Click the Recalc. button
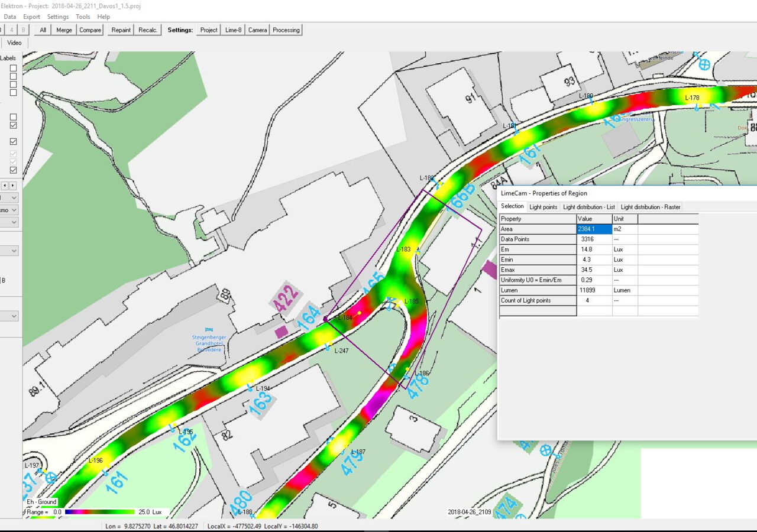The height and width of the screenshot is (532, 757). click(148, 30)
